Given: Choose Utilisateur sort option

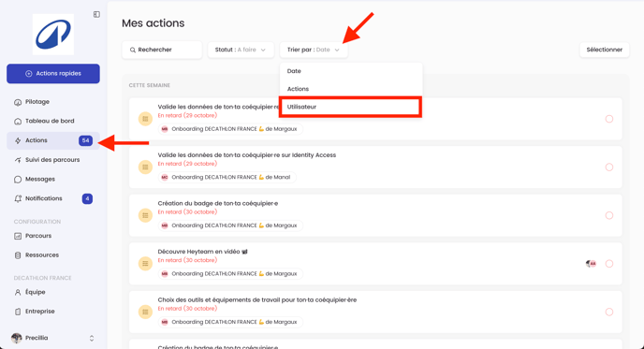Looking at the screenshot, I should [351, 107].
